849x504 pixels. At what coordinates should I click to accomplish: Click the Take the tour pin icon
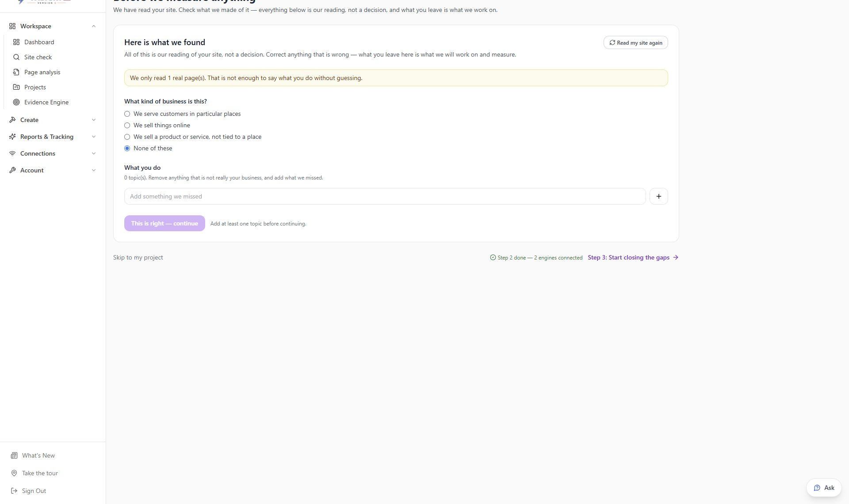pyautogui.click(x=14, y=473)
